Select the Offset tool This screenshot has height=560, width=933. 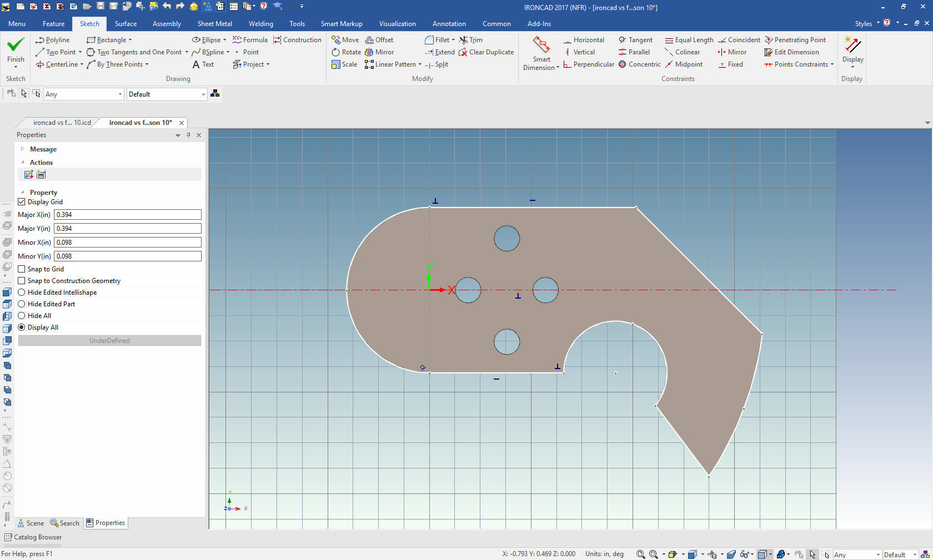point(379,40)
